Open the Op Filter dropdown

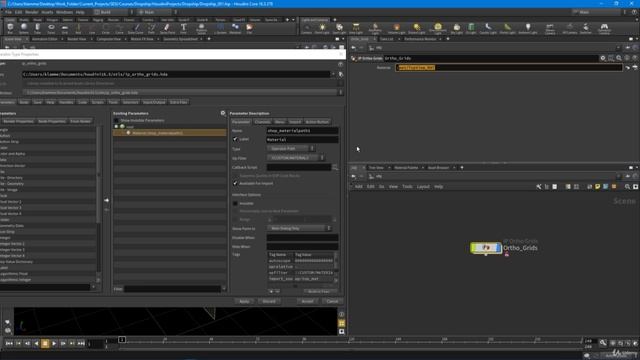tap(296, 158)
